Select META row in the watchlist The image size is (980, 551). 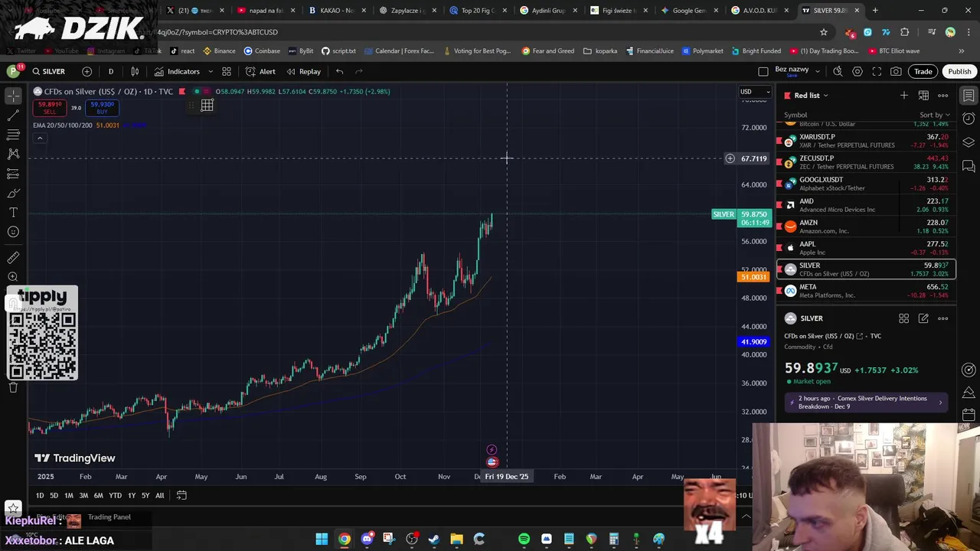click(x=866, y=291)
